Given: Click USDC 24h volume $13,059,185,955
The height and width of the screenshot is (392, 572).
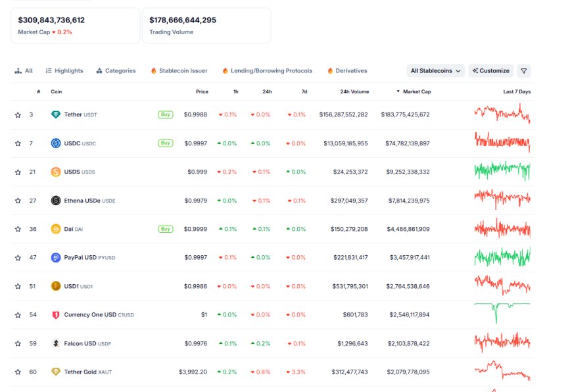Looking at the screenshot, I should [346, 143].
